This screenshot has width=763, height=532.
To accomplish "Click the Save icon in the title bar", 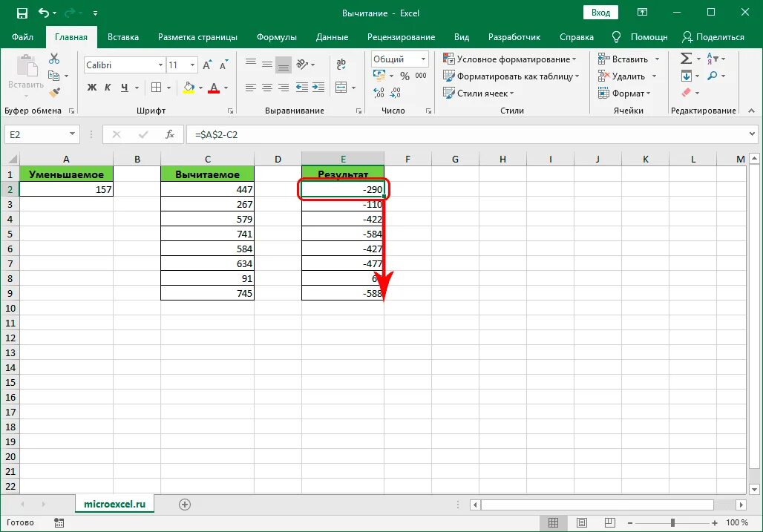I will coord(22,13).
